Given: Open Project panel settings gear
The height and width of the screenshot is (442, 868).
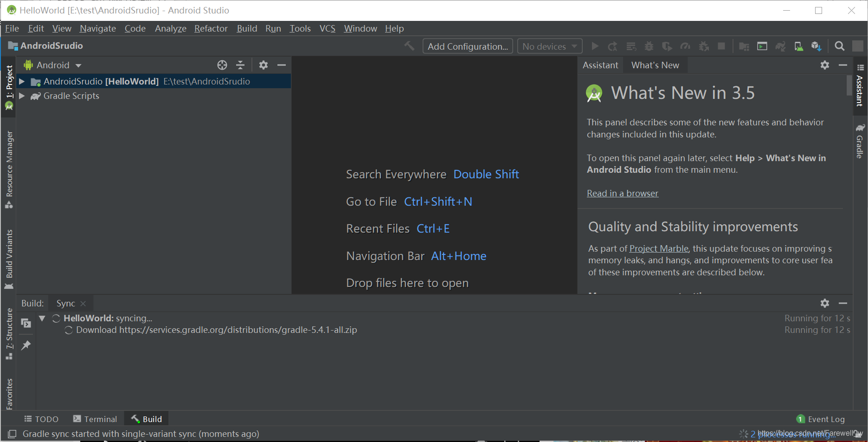Looking at the screenshot, I should (x=264, y=65).
